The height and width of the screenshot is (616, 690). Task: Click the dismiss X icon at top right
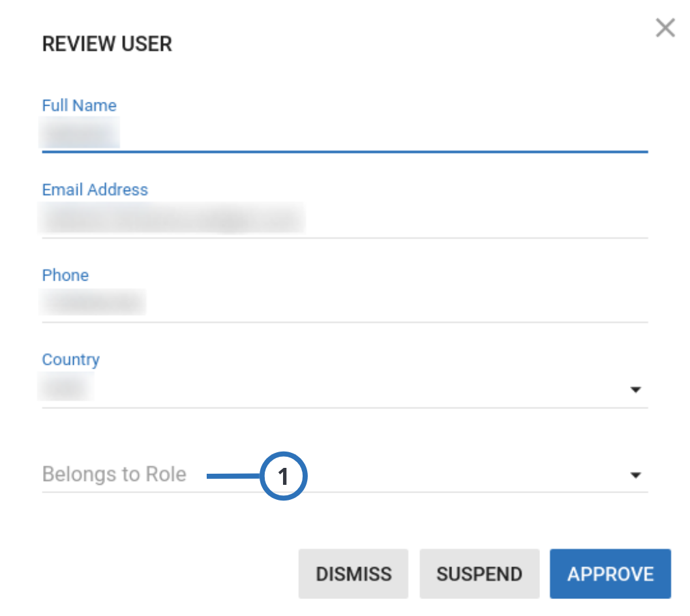click(x=665, y=28)
